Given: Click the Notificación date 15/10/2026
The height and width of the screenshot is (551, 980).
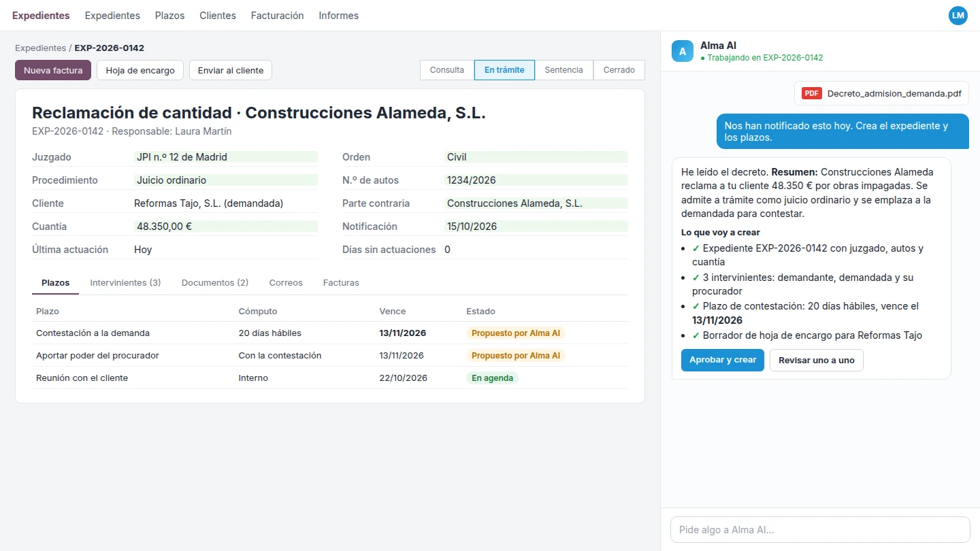Looking at the screenshot, I should pyautogui.click(x=536, y=227).
